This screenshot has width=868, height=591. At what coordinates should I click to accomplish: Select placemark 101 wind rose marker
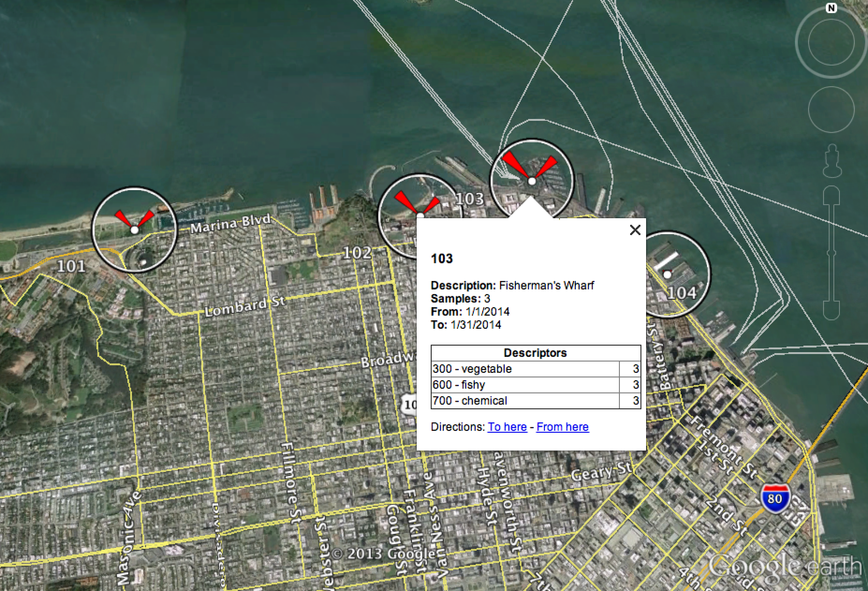135,229
